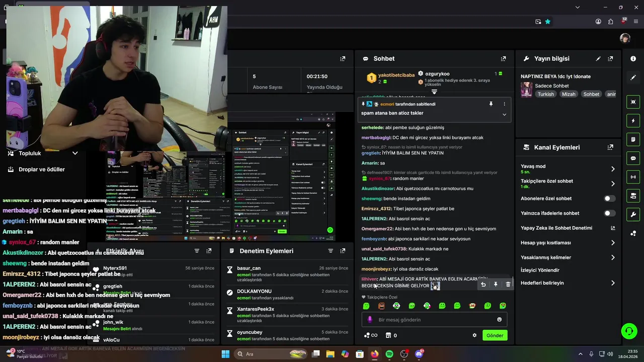Open chat shop store icon
644x362 pixels.
[388, 335]
